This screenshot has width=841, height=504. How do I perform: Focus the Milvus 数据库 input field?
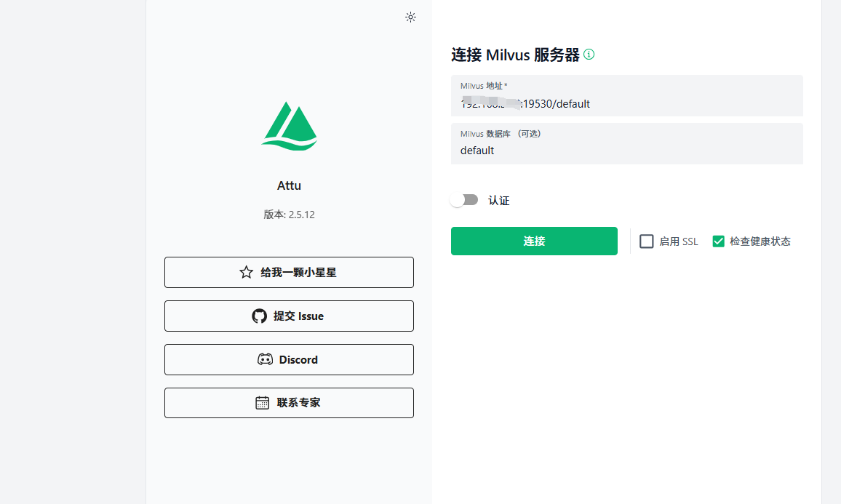627,144
